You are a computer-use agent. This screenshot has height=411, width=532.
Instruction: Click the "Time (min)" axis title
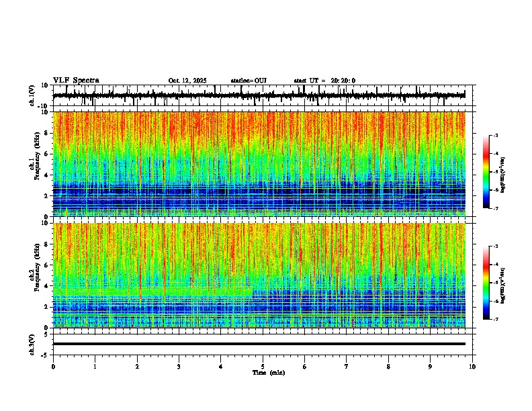tap(269, 373)
